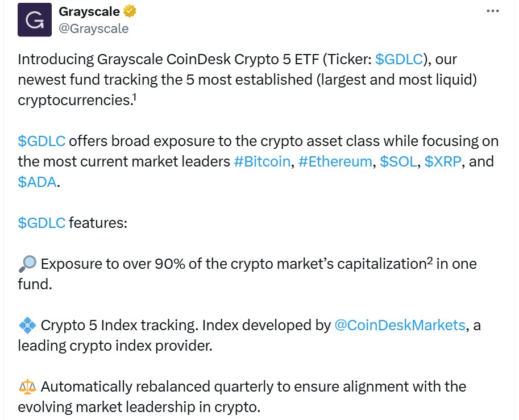
Task: Click the footnote 1 superscript after cryptocurrencies
Action: (x=134, y=97)
